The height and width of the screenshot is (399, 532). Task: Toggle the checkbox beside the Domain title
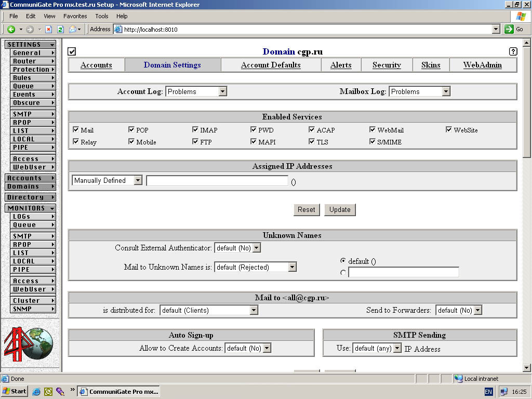(x=72, y=51)
